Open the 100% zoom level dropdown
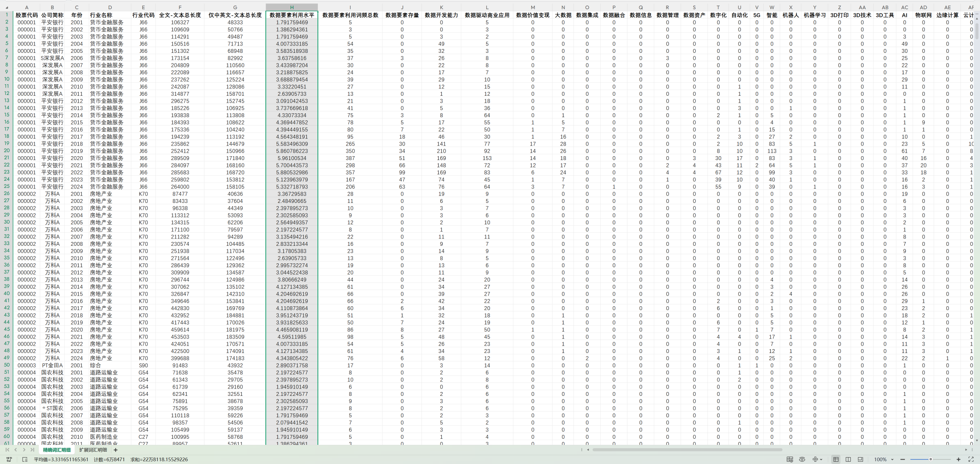This screenshot has height=464, width=980. [892, 459]
